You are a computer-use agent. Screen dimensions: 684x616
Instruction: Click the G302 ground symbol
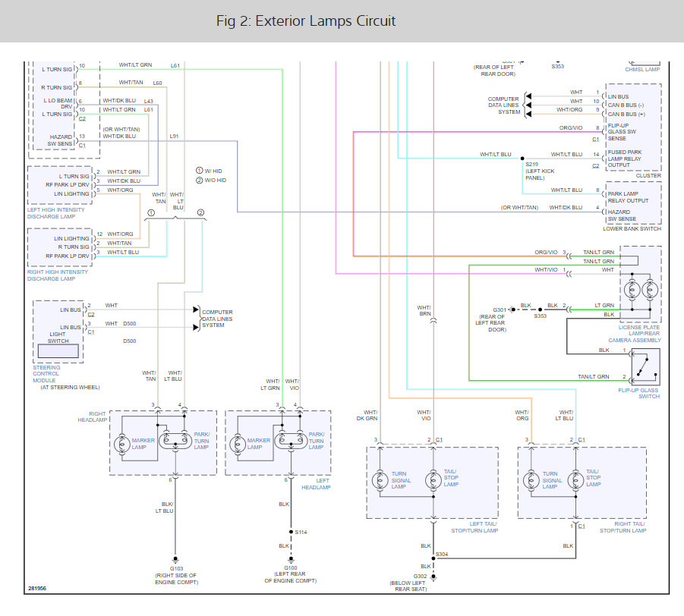pyautogui.click(x=433, y=577)
